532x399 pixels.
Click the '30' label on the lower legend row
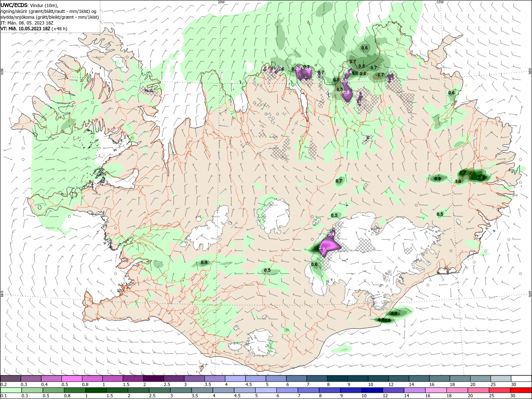[513, 396]
